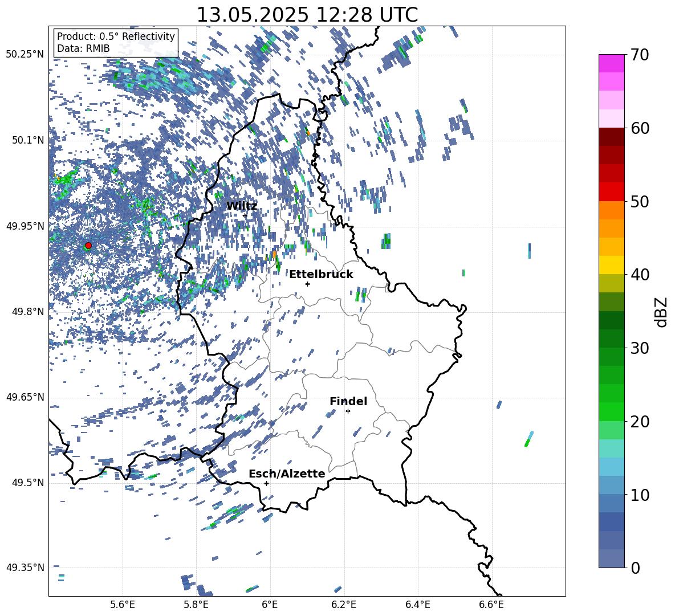The image size is (675, 616).
Task: Click the 50.1°N latitude label
Action: (28, 140)
